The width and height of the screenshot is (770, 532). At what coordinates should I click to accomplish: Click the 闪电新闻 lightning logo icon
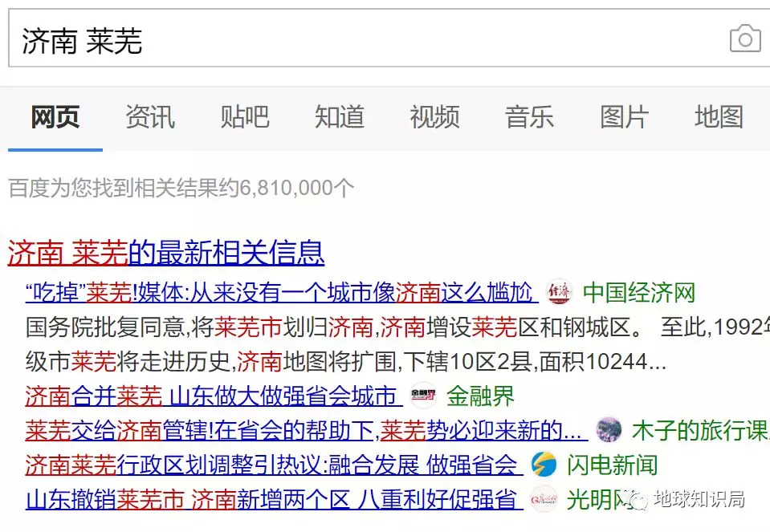click(544, 465)
